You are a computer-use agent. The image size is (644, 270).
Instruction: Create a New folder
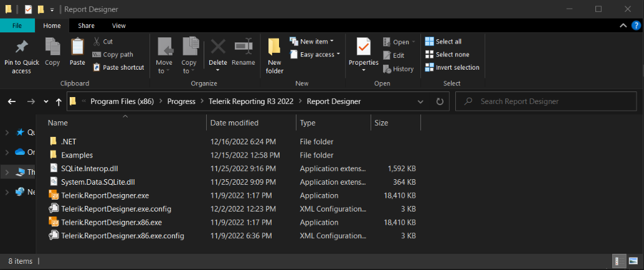coord(275,56)
